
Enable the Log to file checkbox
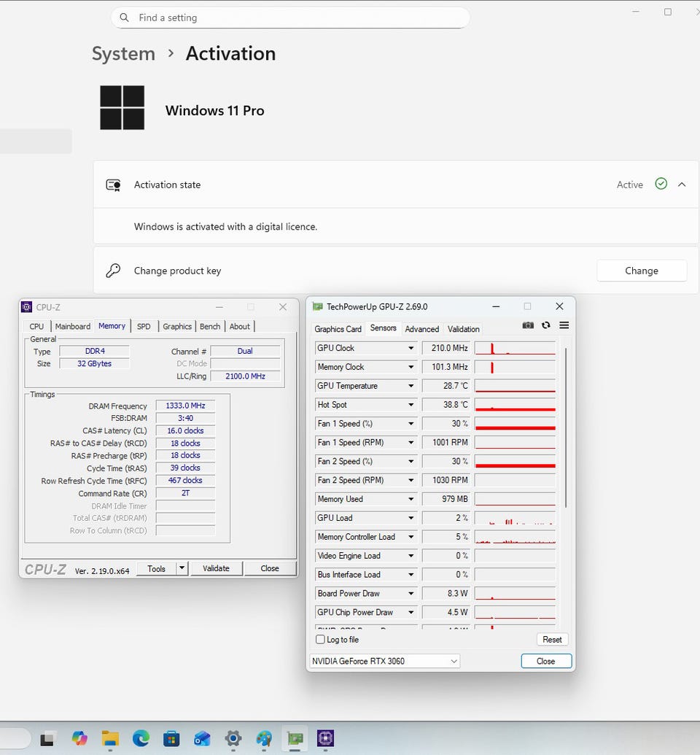pyautogui.click(x=320, y=640)
